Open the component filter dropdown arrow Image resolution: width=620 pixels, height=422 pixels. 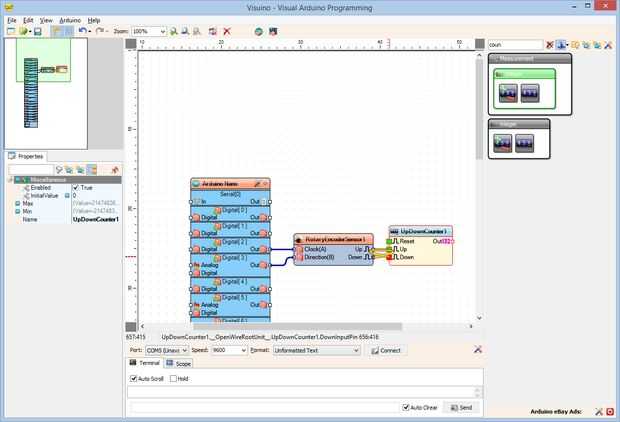click(x=567, y=45)
